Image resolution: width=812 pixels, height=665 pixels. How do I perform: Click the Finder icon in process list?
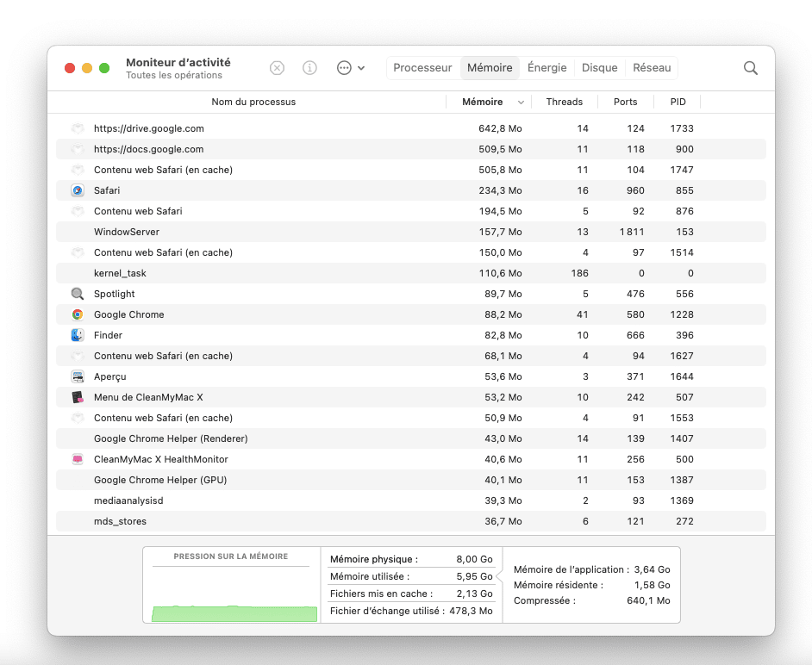[x=78, y=335]
